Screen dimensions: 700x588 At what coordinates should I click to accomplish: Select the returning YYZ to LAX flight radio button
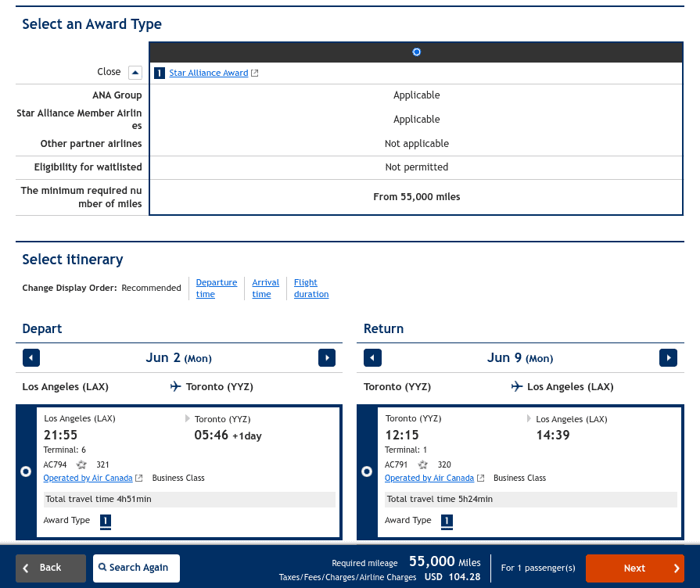[367, 471]
